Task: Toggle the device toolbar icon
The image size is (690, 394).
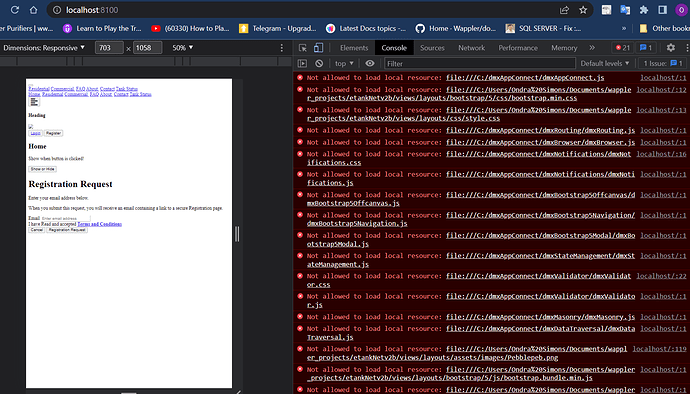Action: [319, 48]
